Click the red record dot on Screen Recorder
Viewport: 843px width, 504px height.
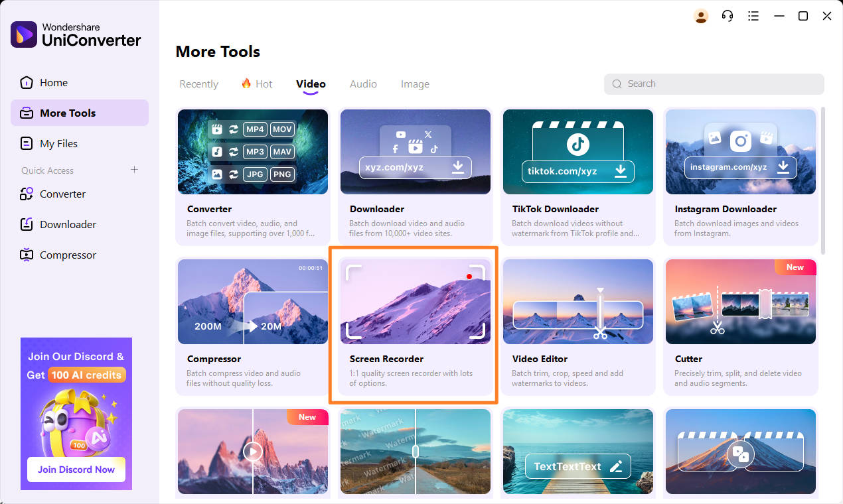[469, 277]
